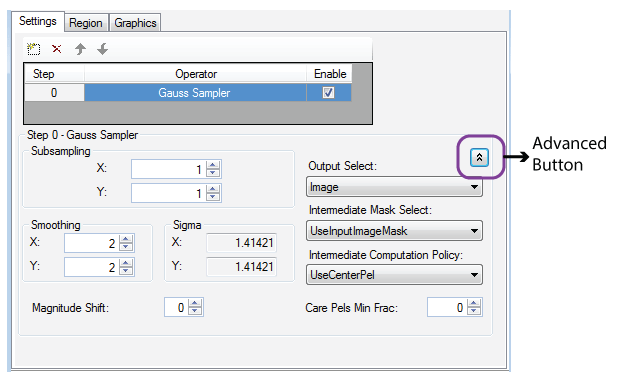Click the Enable column header

(x=329, y=74)
